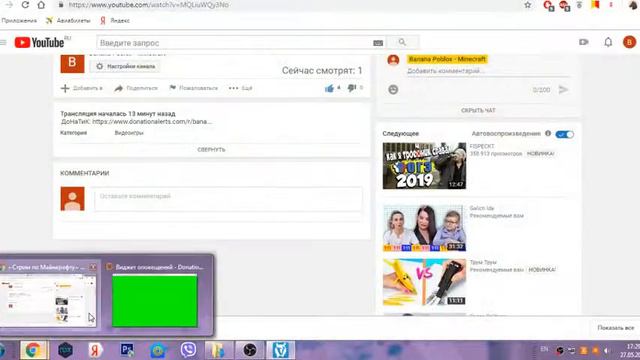
Task: Click the search magnifier button
Action: (x=402, y=42)
